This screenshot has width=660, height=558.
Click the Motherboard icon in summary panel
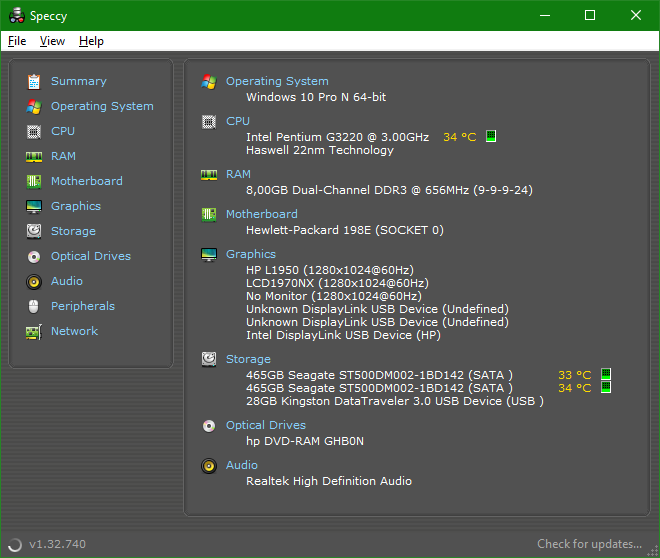209,215
